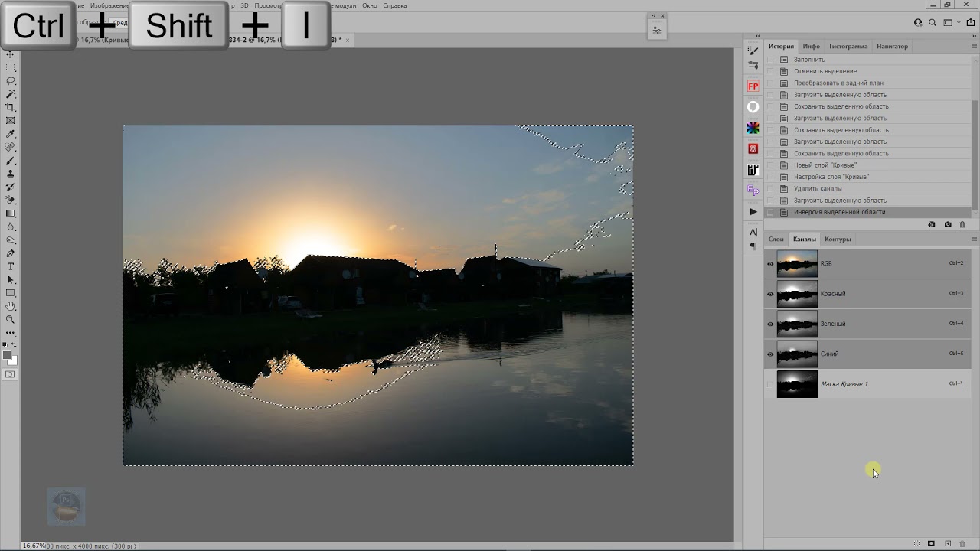Image resolution: width=980 pixels, height=551 pixels.
Task: Save selection as channel icon
Action: pyautogui.click(x=931, y=543)
